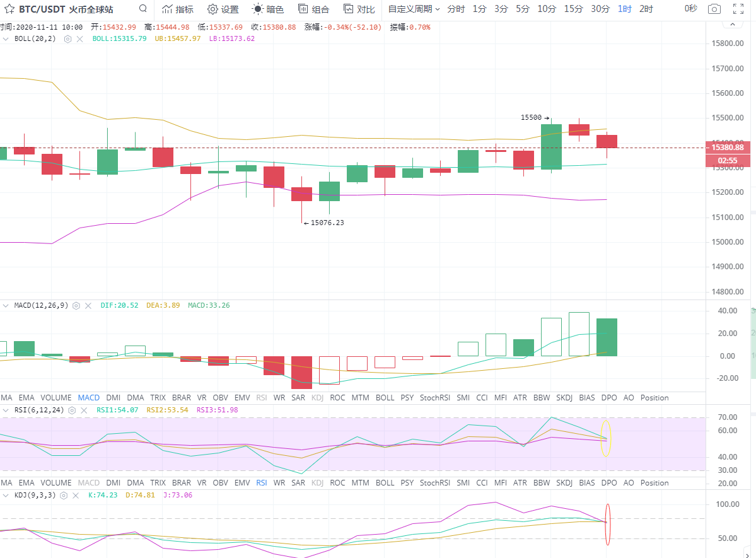Open the 组合 layout option

(x=313, y=9)
